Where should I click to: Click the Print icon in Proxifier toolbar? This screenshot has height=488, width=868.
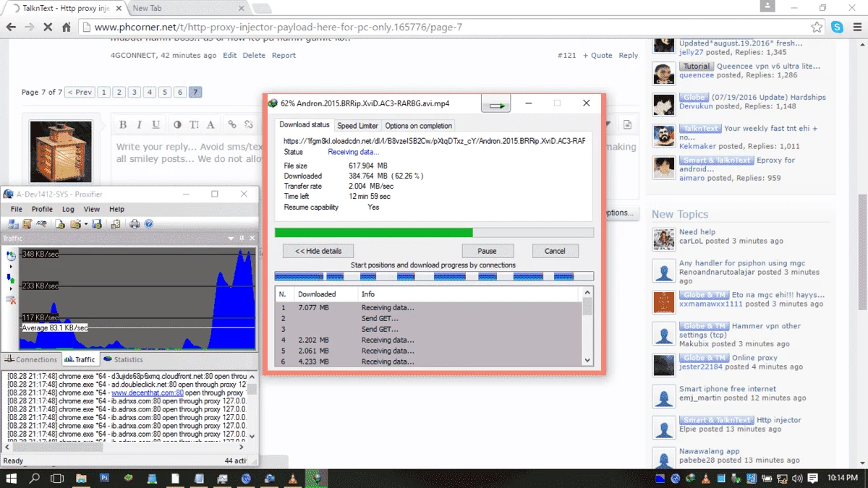point(135,224)
